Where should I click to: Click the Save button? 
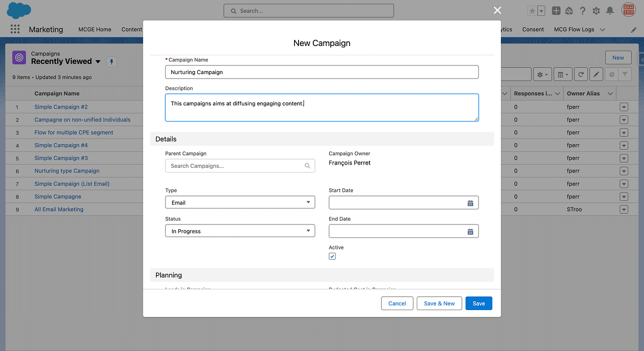[478, 303]
